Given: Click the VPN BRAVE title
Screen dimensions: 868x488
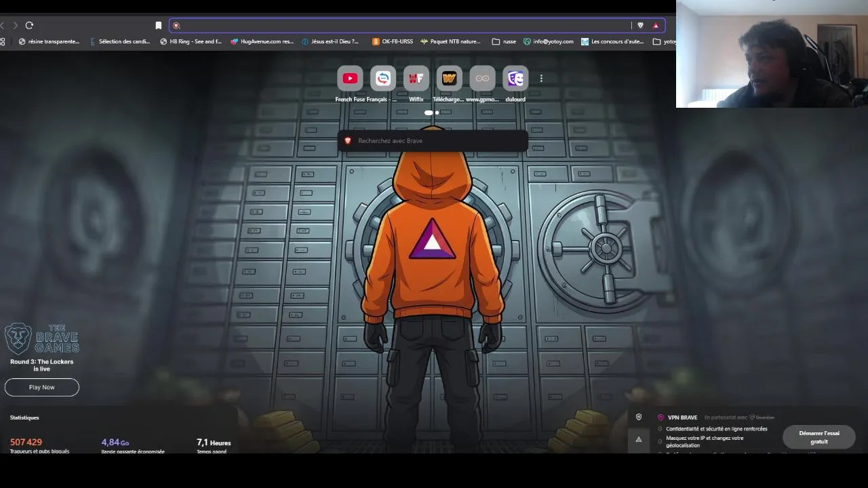Looking at the screenshot, I should pyautogui.click(x=682, y=418).
